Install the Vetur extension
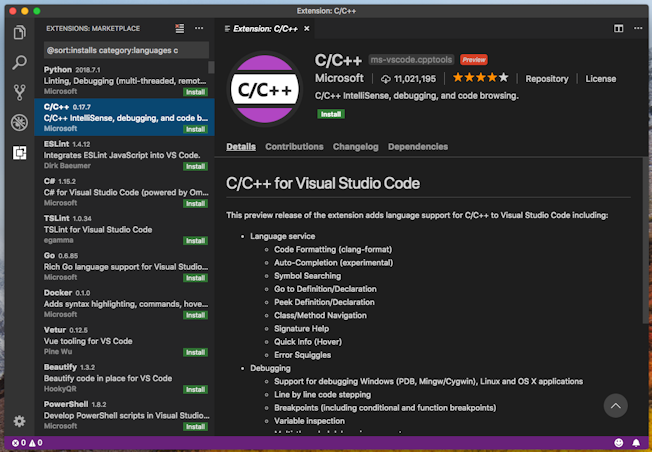The width and height of the screenshot is (652, 452). coord(195,352)
